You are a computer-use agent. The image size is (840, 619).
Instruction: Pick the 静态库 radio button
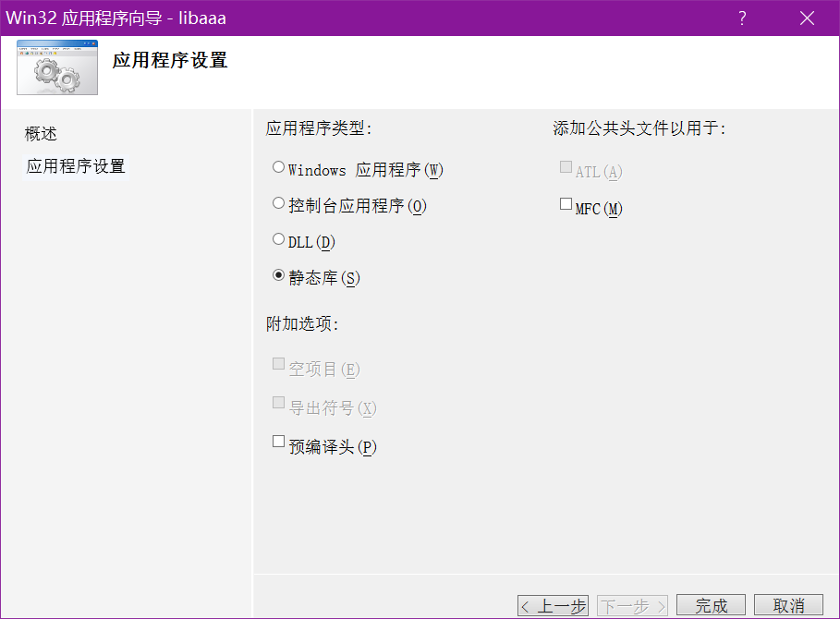point(278,275)
